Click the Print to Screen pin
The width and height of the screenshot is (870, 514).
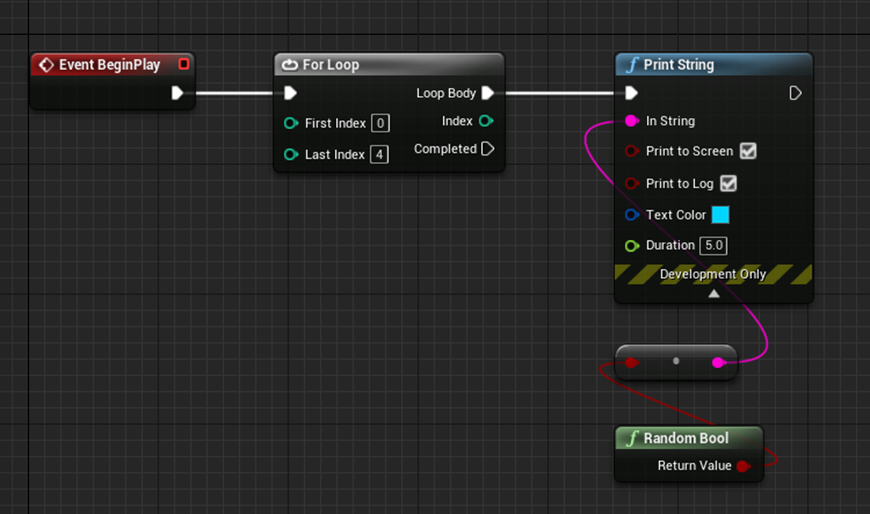[631, 151]
